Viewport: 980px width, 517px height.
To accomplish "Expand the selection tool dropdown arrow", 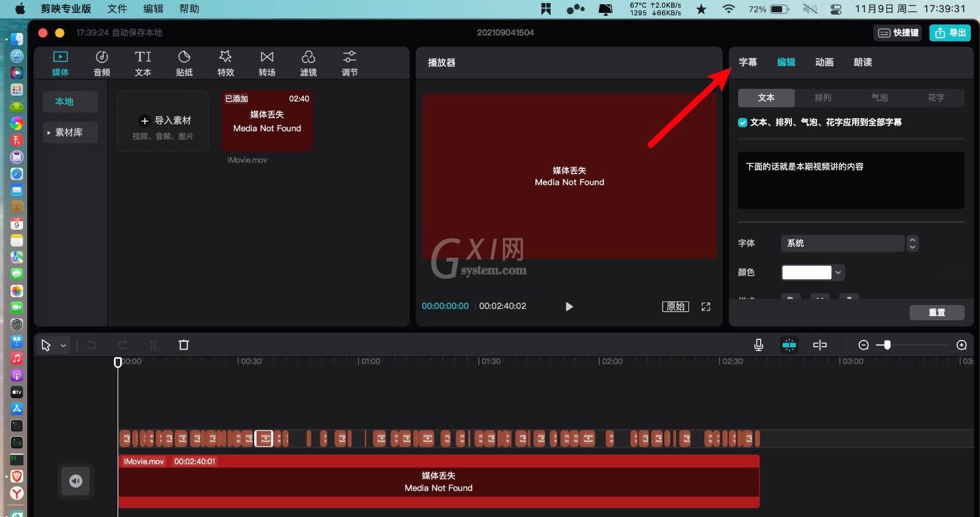I will (63, 345).
